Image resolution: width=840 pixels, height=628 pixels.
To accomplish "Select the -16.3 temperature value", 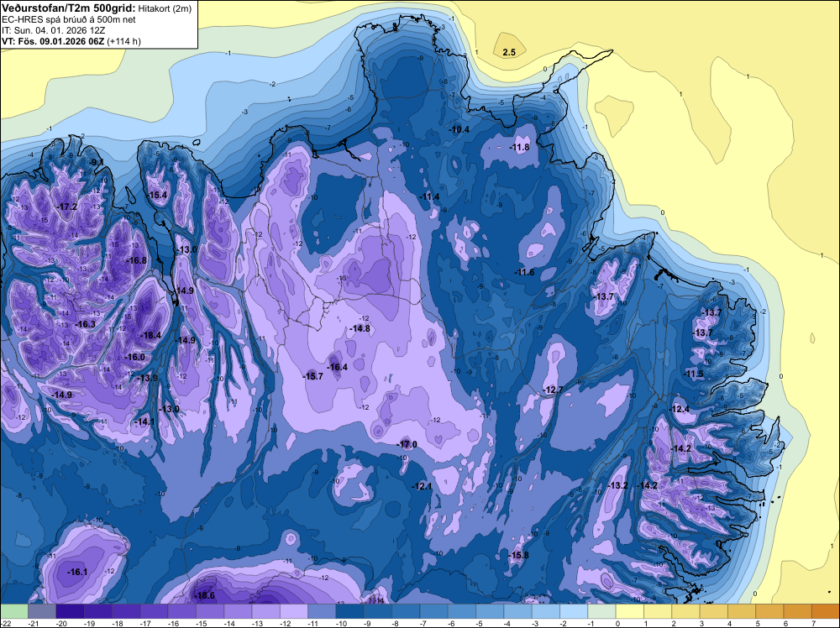I will pyautogui.click(x=86, y=324).
